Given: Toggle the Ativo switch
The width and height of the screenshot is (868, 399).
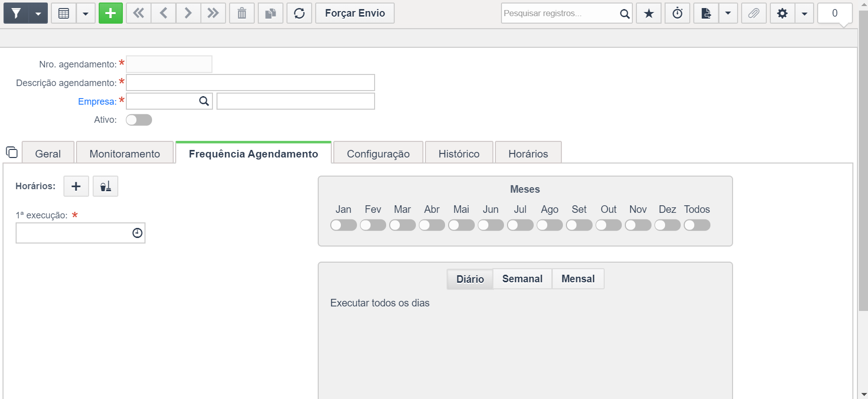Looking at the screenshot, I should click(139, 120).
